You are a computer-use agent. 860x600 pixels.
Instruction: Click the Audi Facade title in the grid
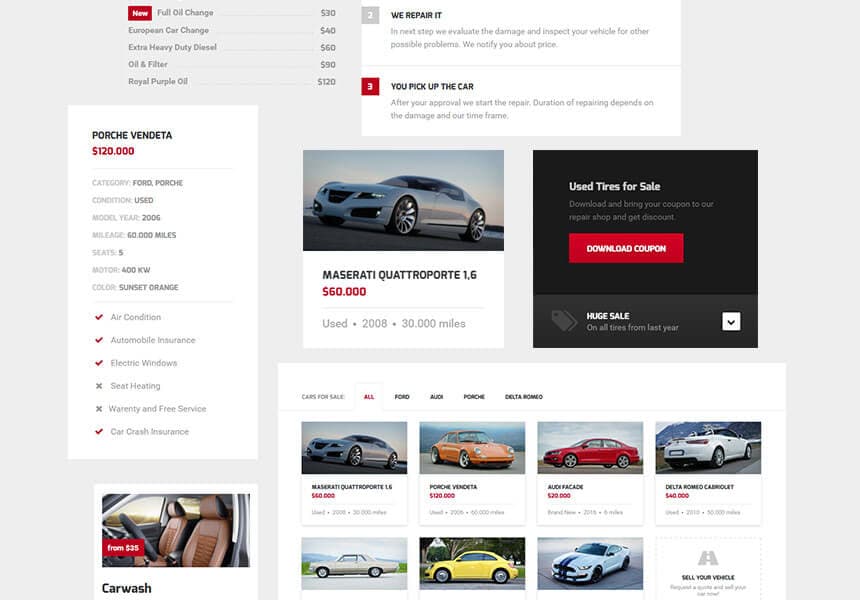565,487
